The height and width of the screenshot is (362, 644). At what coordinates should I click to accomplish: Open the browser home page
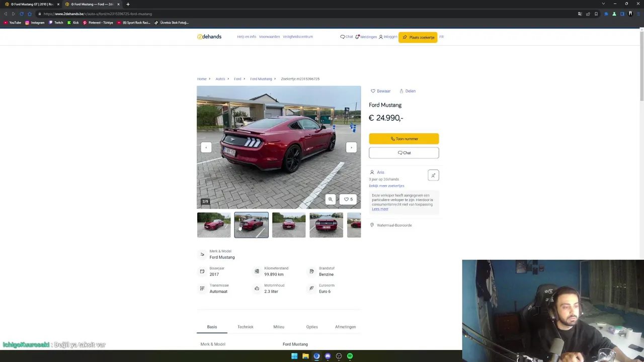point(29,14)
